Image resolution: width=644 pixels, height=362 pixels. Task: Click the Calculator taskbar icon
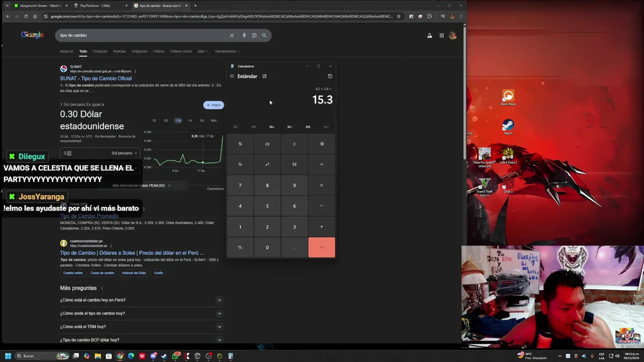(x=230, y=356)
